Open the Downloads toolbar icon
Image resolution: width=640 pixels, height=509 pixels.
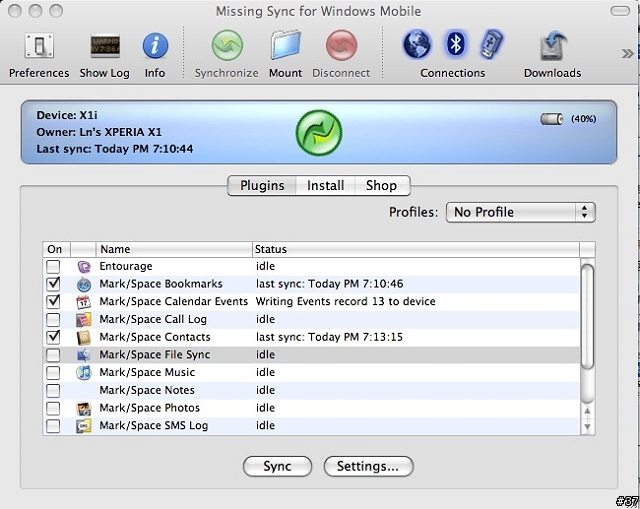tap(553, 46)
